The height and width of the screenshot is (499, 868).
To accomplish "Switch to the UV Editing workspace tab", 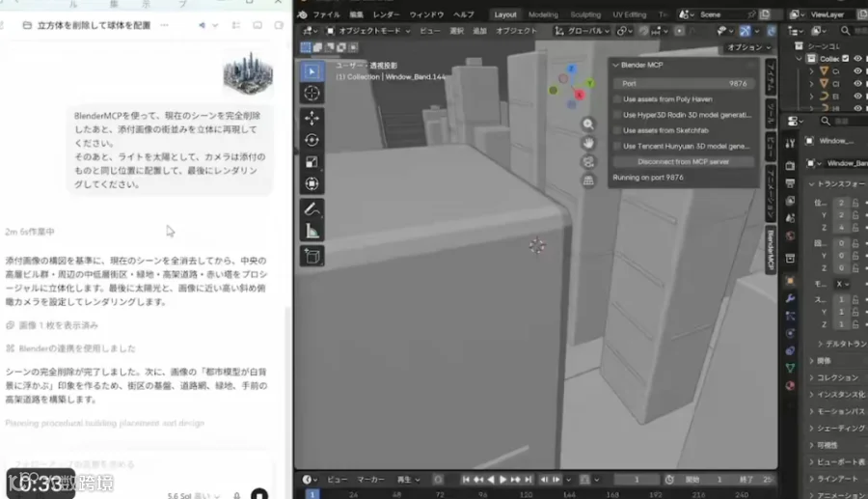I will 630,14.
